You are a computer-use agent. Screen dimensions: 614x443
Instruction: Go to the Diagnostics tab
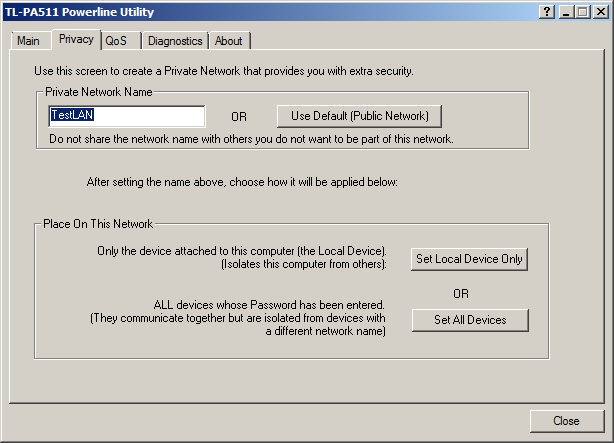coord(175,41)
